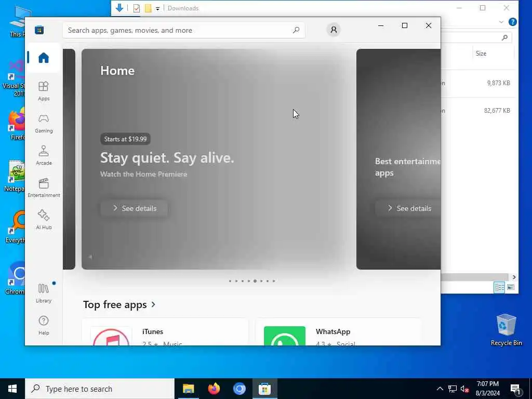Screen dimensions: 532x399
Task: Open Firefox from the taskbar
Action: pos(214,389)
